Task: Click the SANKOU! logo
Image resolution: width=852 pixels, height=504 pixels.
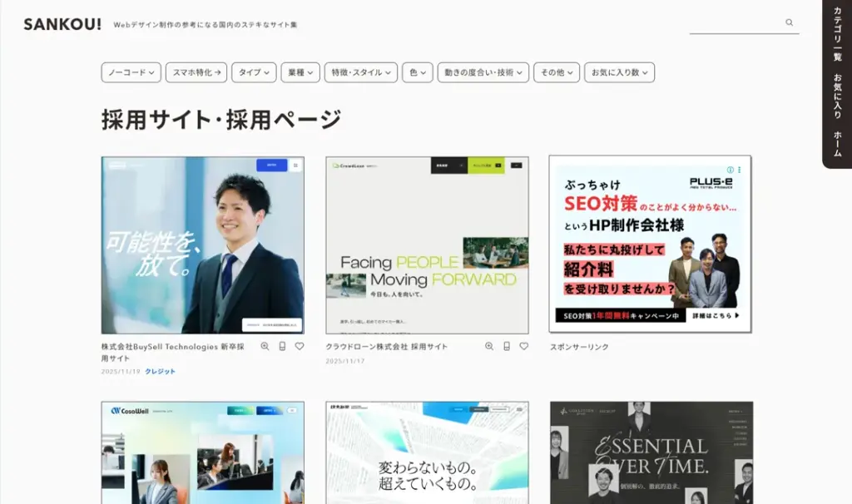Action: coord(62,24)
